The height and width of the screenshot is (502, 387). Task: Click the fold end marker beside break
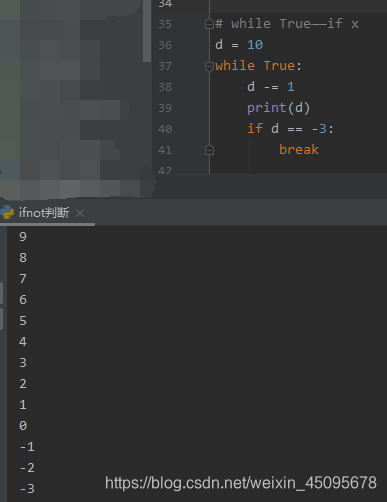[209, 150]
